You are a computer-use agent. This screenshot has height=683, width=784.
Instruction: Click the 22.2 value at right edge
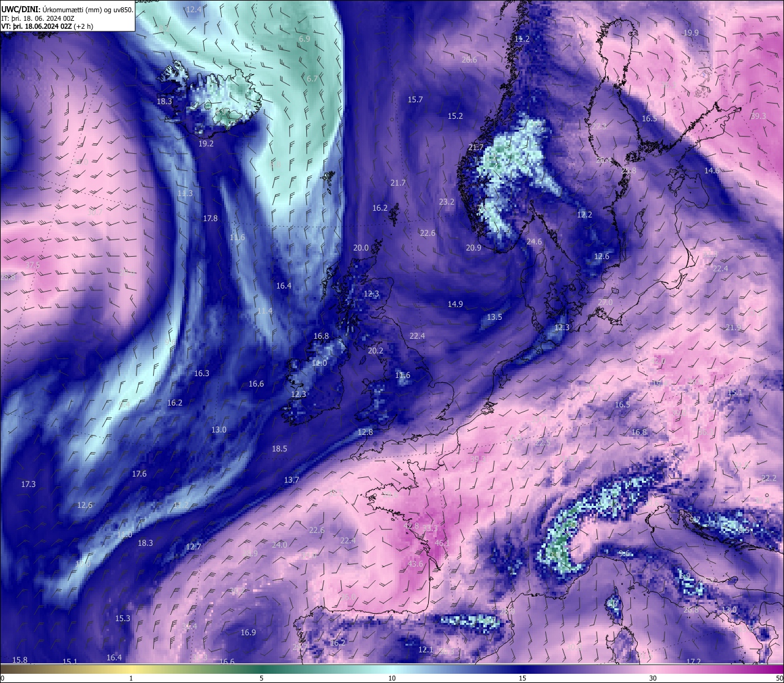768,478
